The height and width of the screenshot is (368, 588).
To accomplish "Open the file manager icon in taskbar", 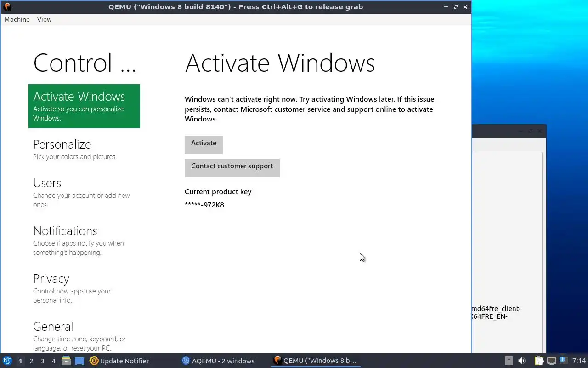I will click(x=66, y=361).
